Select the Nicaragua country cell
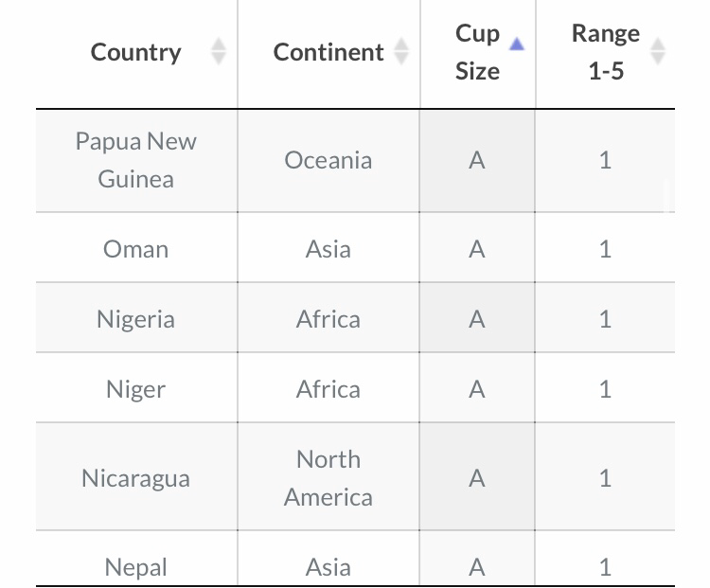 pyautogui.click(x=135, y=478)
